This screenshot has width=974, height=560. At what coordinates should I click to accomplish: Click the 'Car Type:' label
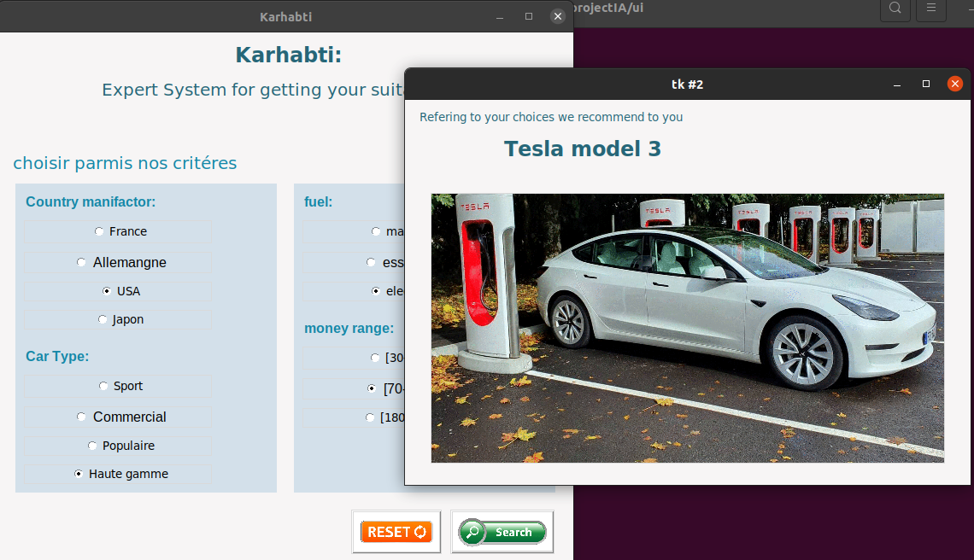coord(57,356)
